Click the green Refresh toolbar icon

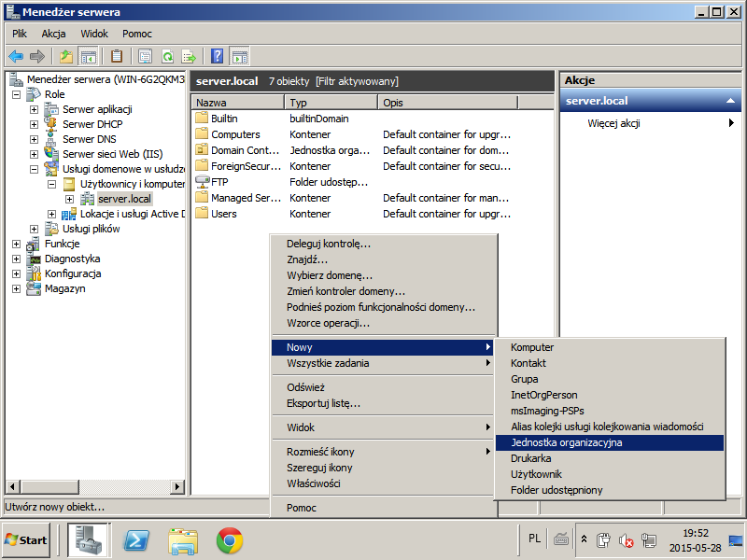[167, 57]
